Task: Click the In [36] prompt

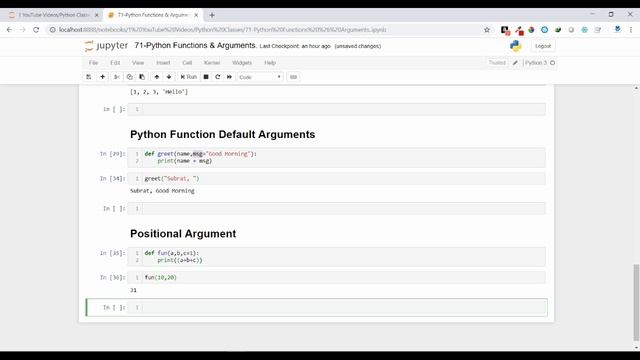Action: point(112,278)
